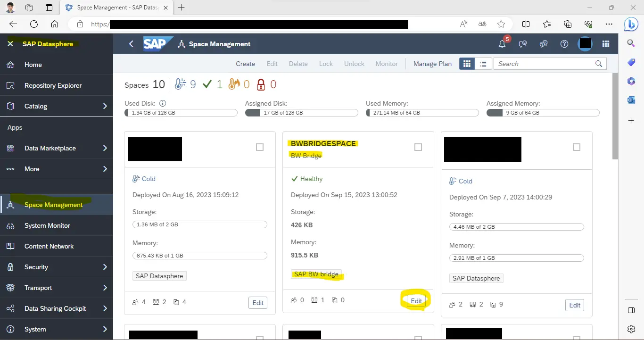The width and height of the screenshot is (644, 340).
Task: Switch to tile grid view
Action: pos(467,64)
